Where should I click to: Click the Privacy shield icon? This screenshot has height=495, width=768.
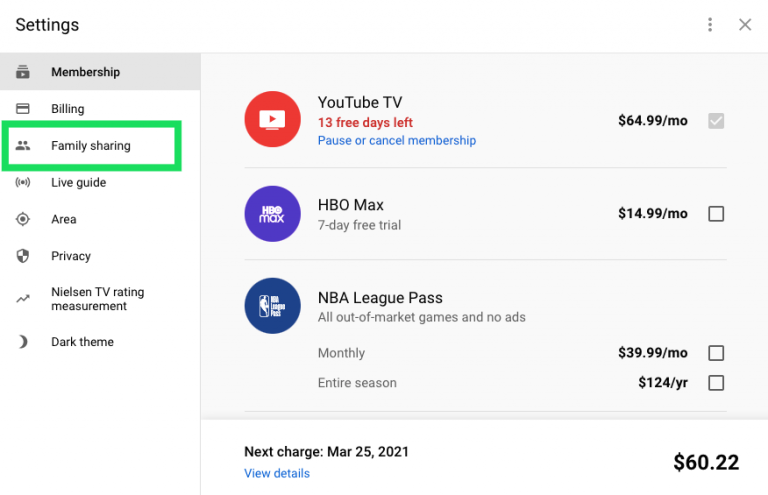click(23, 256)
